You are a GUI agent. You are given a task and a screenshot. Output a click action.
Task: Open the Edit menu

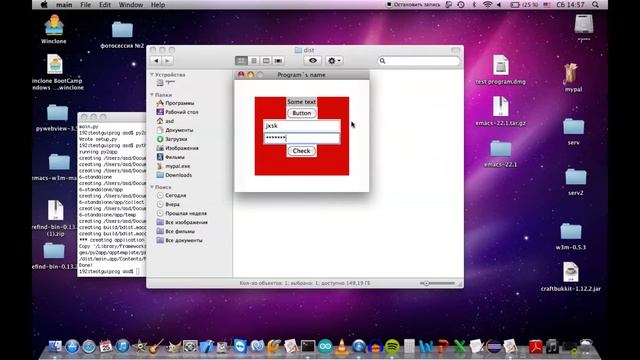[105, 5]
